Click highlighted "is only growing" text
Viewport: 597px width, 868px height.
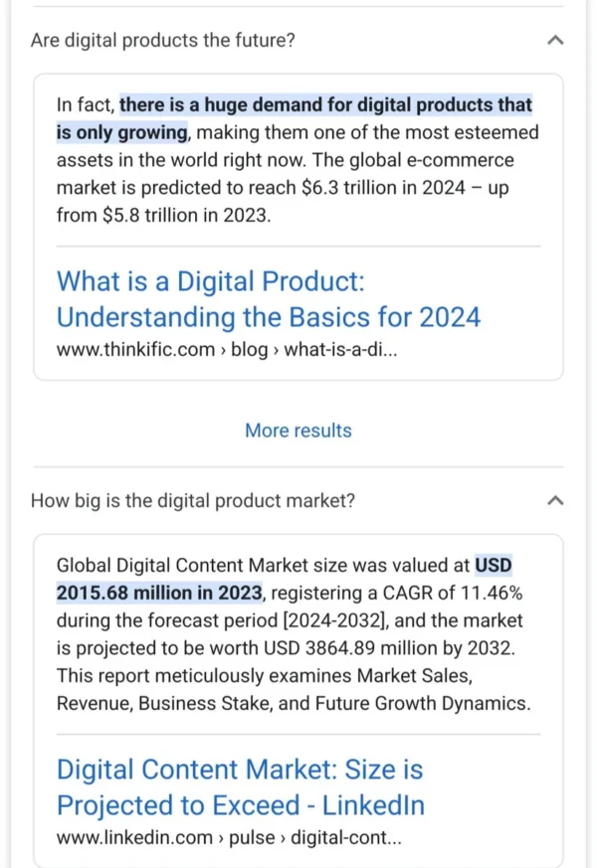click(x=121, y=132)
